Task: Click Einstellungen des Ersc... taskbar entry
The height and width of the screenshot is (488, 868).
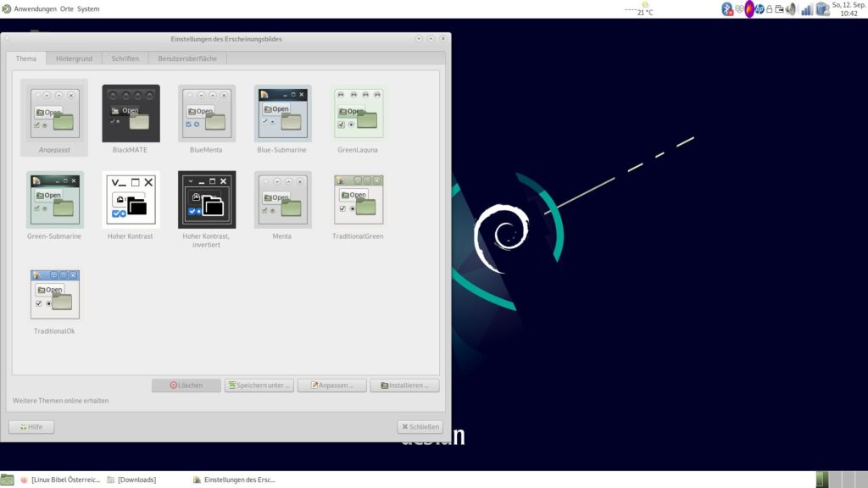Action: click(x=234, y=480)
